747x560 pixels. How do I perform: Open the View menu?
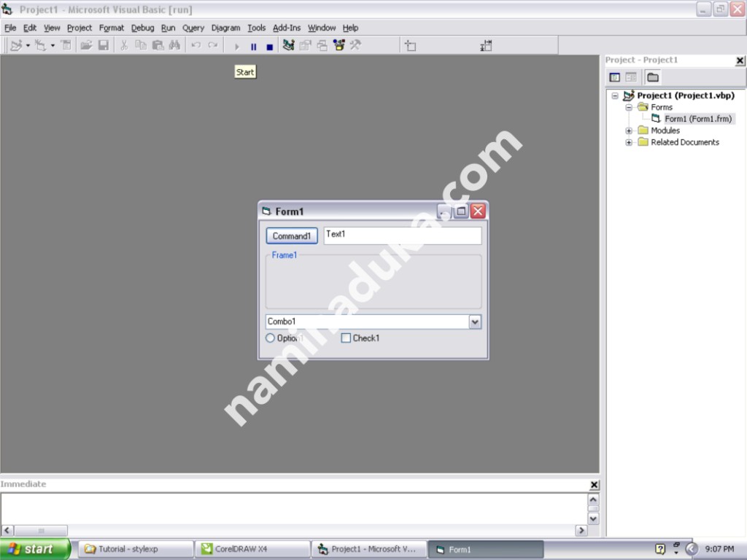coord(52,28)
